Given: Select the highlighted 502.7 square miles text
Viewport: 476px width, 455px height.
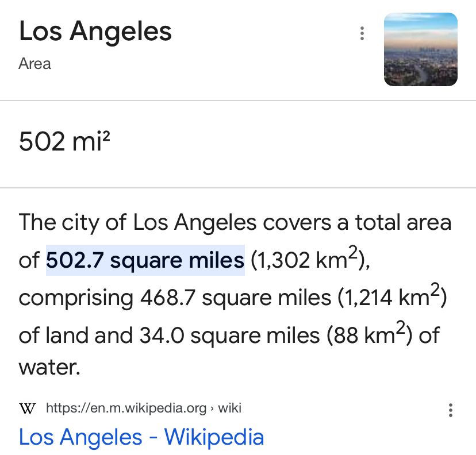Looking at the screenshot, I should (x=145, y=260).
